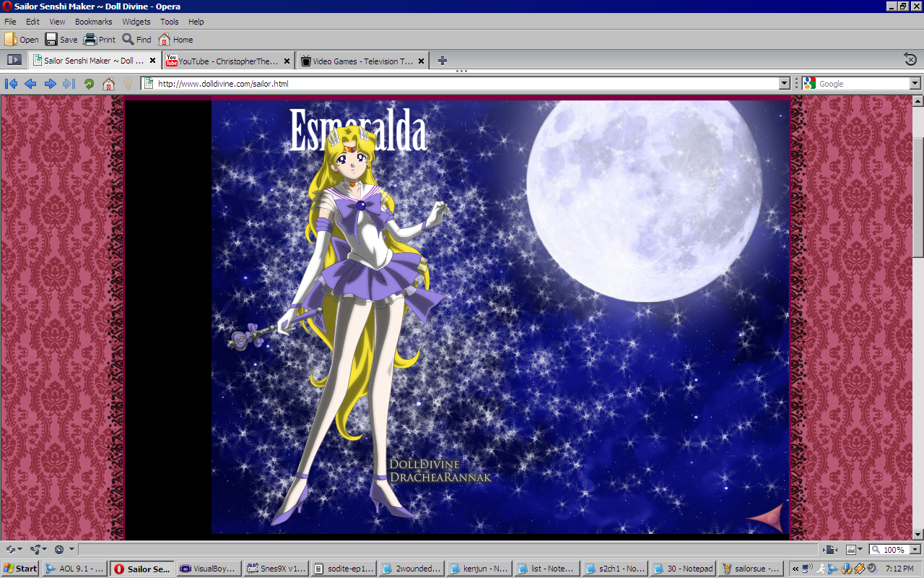Click the Reload page icon

(89, 84)
